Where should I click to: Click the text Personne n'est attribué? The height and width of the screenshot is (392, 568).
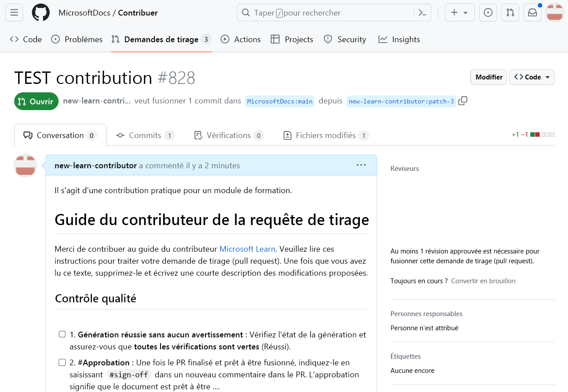(424, 328)
